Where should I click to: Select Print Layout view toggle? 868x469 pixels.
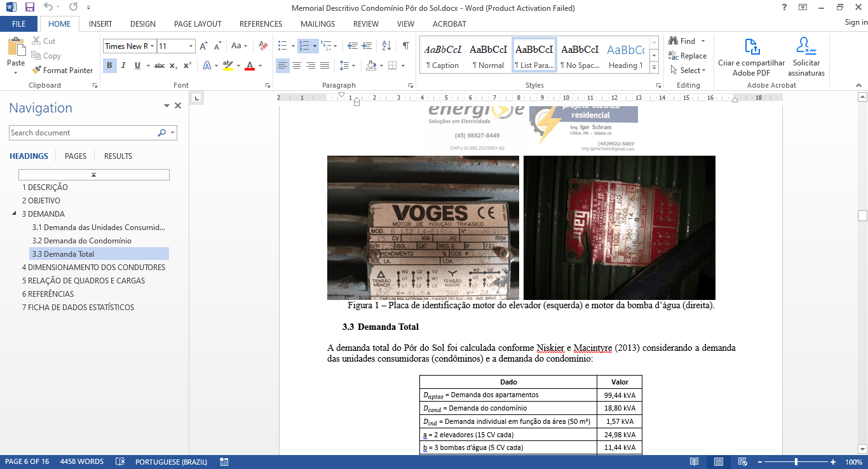718,462
